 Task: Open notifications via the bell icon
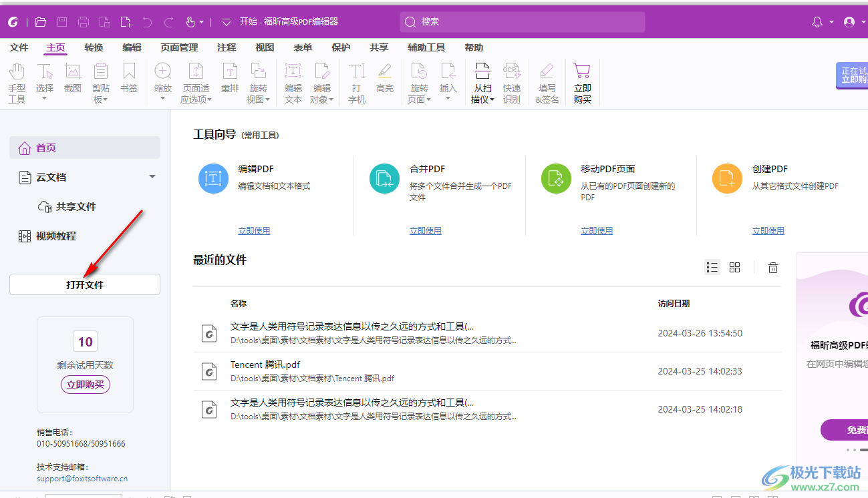(x=817, y=22)
